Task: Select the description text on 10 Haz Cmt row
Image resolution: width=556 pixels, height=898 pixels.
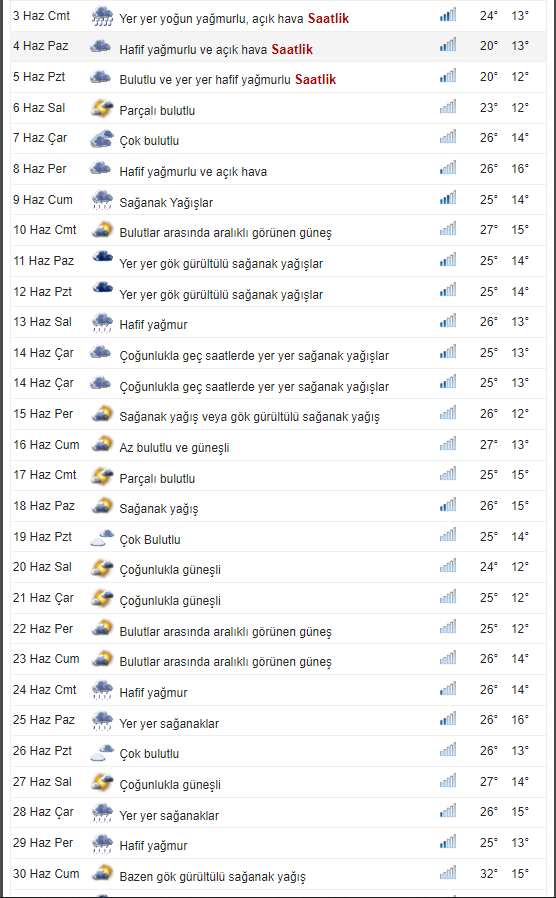Action: 226,233
